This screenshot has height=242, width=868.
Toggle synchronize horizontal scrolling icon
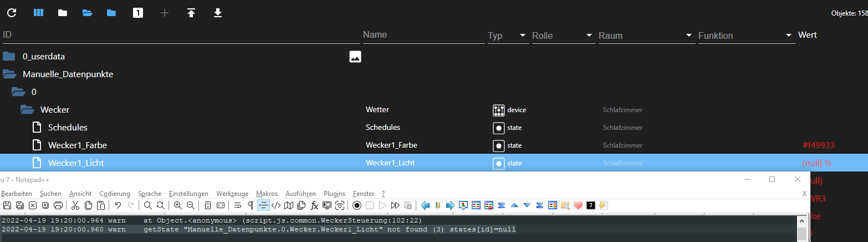pyautogui.click(x=220, y=205)
